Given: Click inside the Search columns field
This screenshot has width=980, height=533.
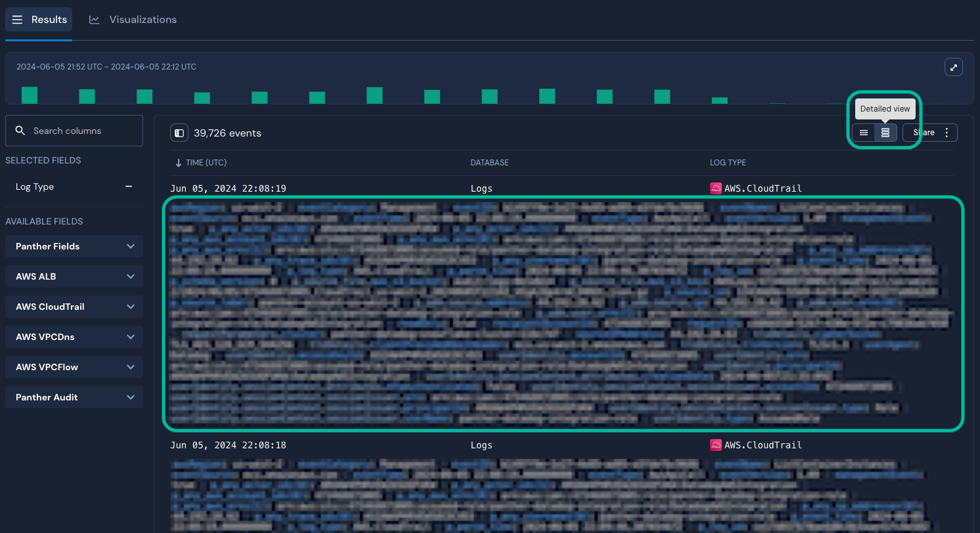Looking at the screenshot, I should [74, 130].
